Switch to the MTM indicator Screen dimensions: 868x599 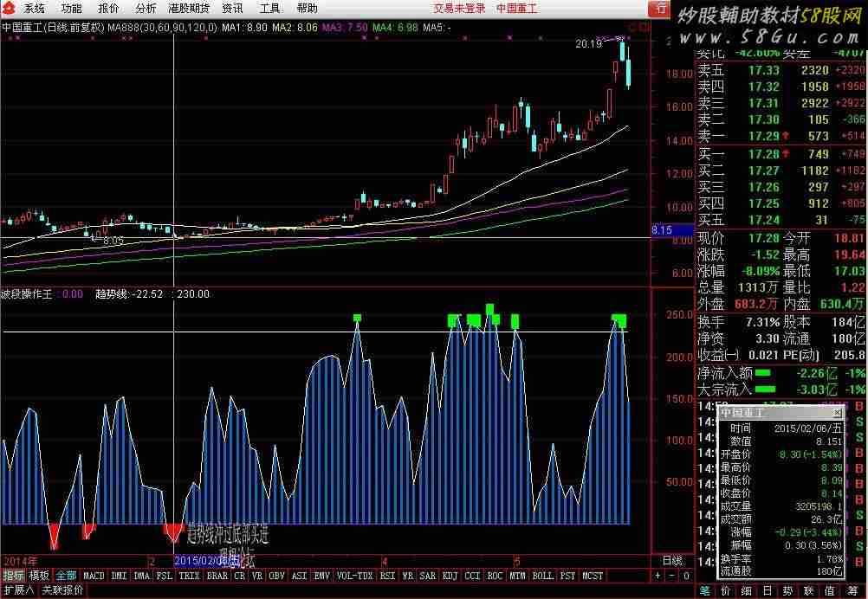pyautogui.click(x=517, y=576)
